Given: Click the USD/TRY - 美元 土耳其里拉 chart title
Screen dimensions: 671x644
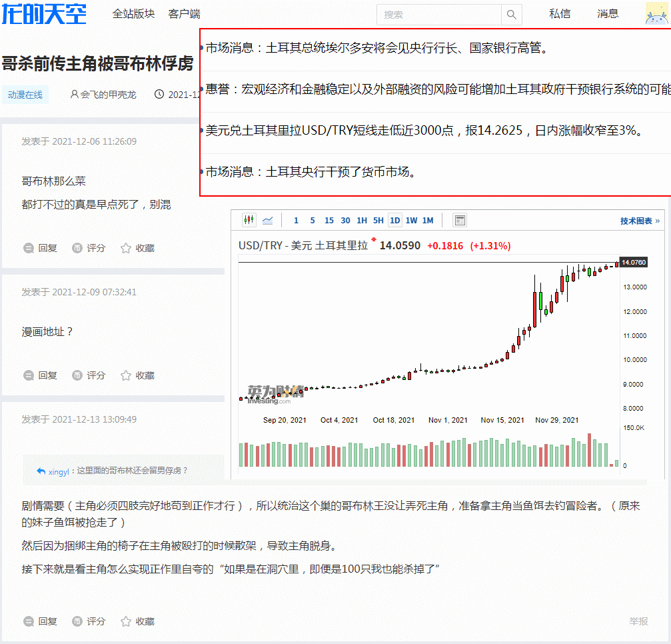Looking at the screenshot, I should coord(303,245).
